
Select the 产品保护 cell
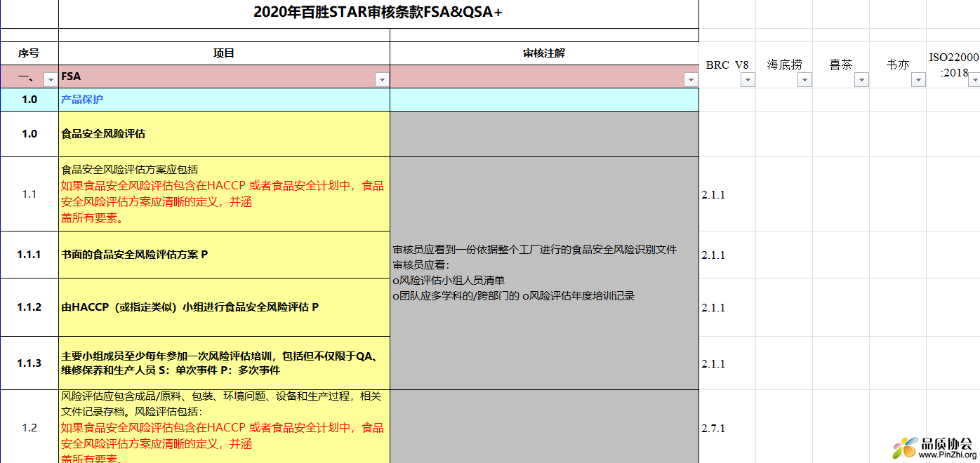224,100
